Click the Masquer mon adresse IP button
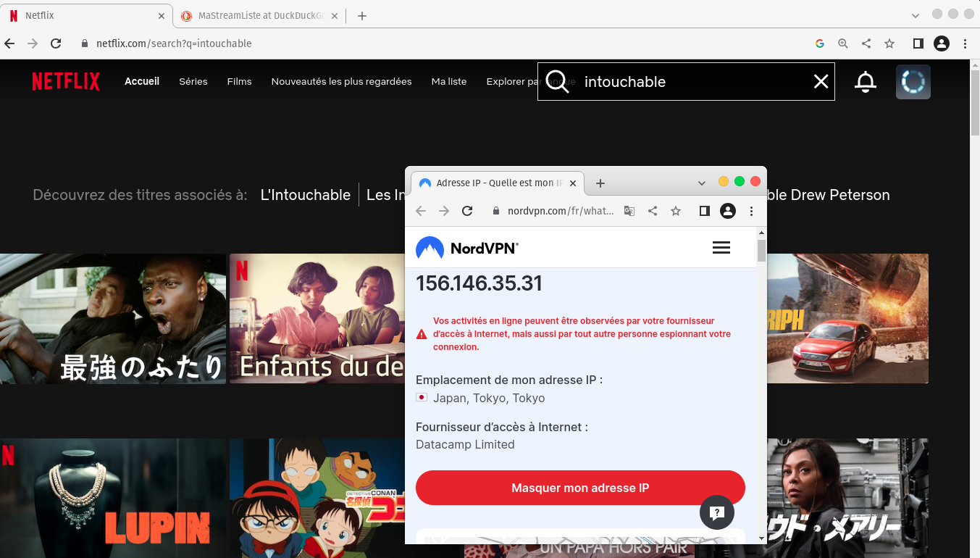The width and height of the screenshot is (980, 558). tap(579, 488)
